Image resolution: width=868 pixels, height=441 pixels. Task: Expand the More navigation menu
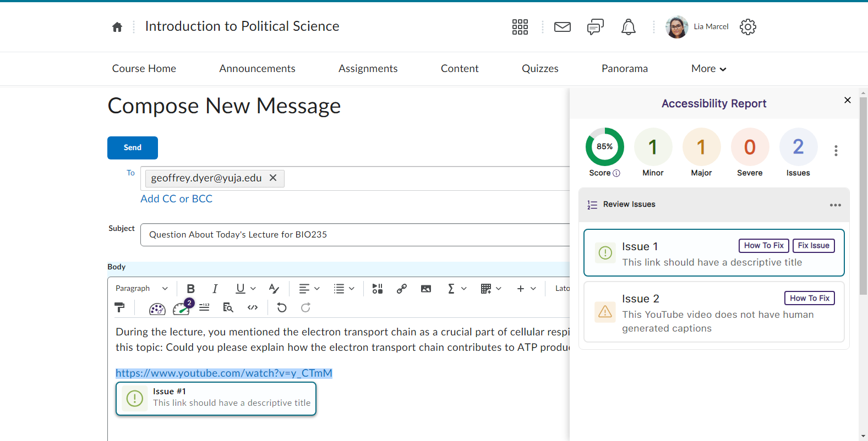pos(708,69)
